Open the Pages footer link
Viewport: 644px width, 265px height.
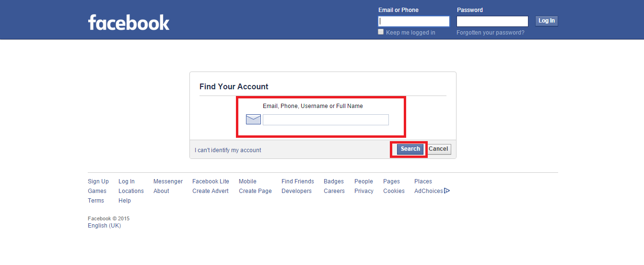(391, 181)
